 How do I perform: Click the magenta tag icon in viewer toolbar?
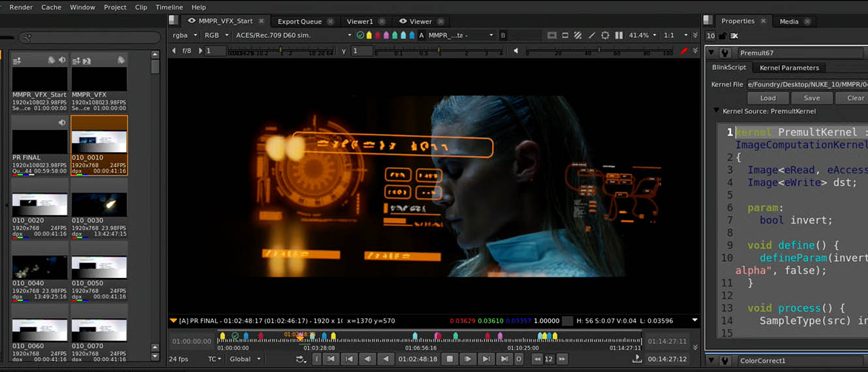386,35
